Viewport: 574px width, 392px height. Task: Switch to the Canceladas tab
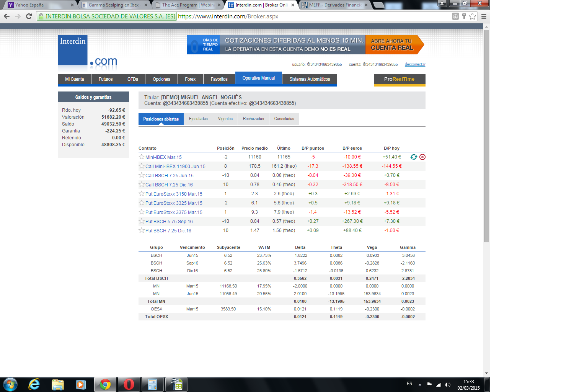click(x=284, y=119)
